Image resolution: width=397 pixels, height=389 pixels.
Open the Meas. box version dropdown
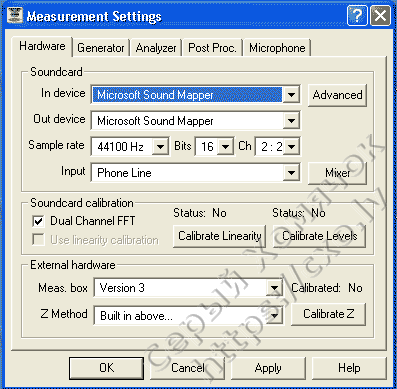pyautogui.click(x=274, y=288)
